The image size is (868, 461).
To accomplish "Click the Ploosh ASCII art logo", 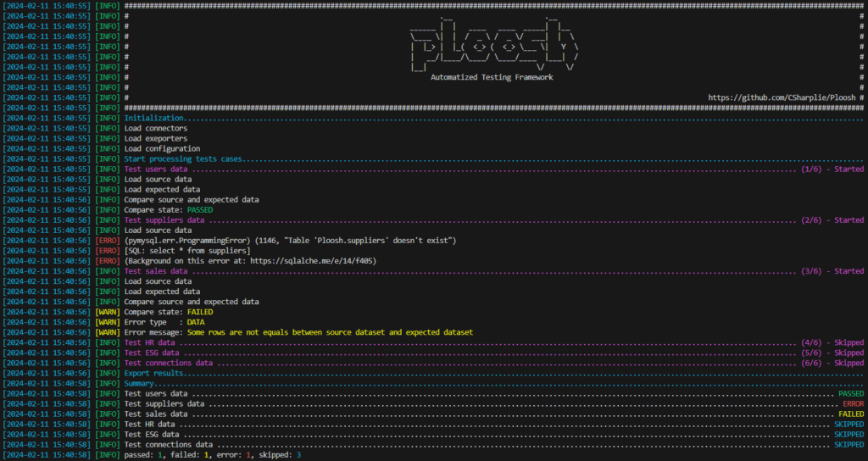I will pyautogui.click(x=493, y=45).
